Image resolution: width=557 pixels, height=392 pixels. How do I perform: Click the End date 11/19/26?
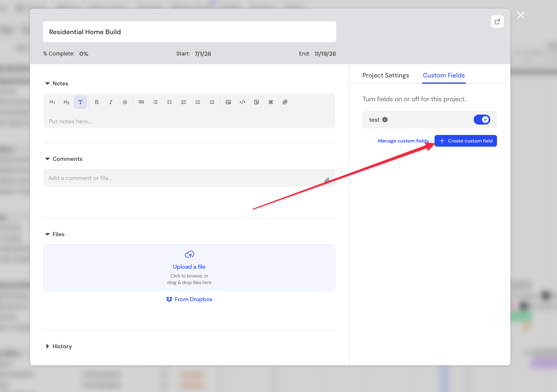pyautogui.click(x=325, y=54)
